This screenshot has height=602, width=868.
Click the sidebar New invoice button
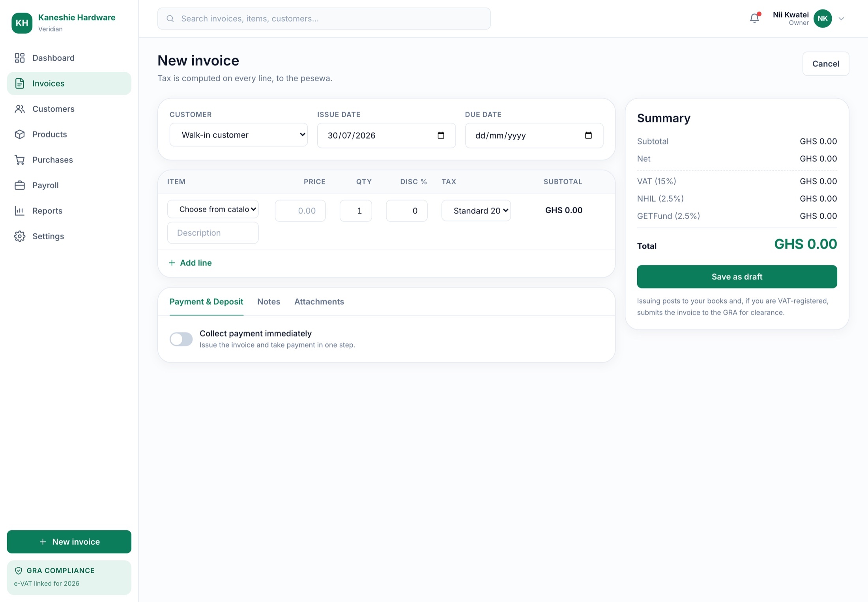coord(69,542)
